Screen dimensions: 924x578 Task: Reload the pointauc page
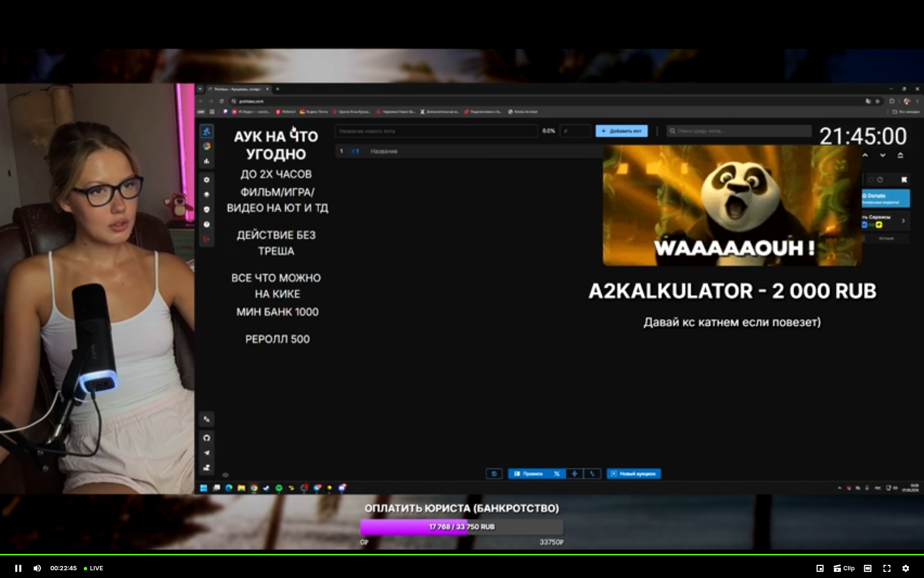point(221,101)
